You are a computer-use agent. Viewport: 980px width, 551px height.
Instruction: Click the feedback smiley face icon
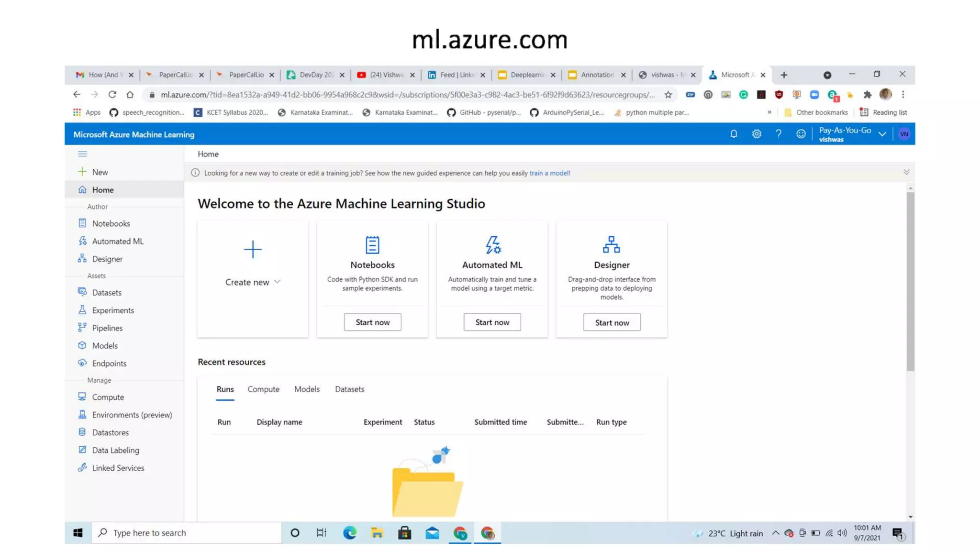click(801, 134)
